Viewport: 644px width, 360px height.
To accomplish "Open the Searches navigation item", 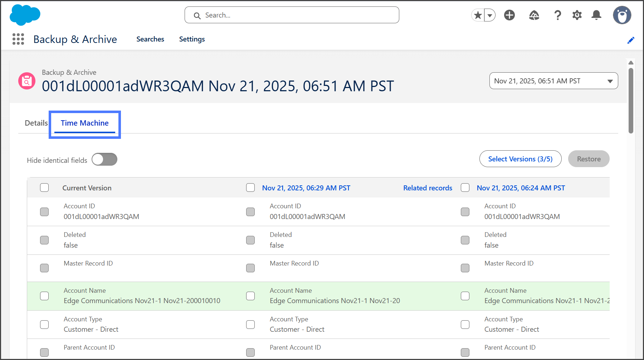I will pos(150,39).
